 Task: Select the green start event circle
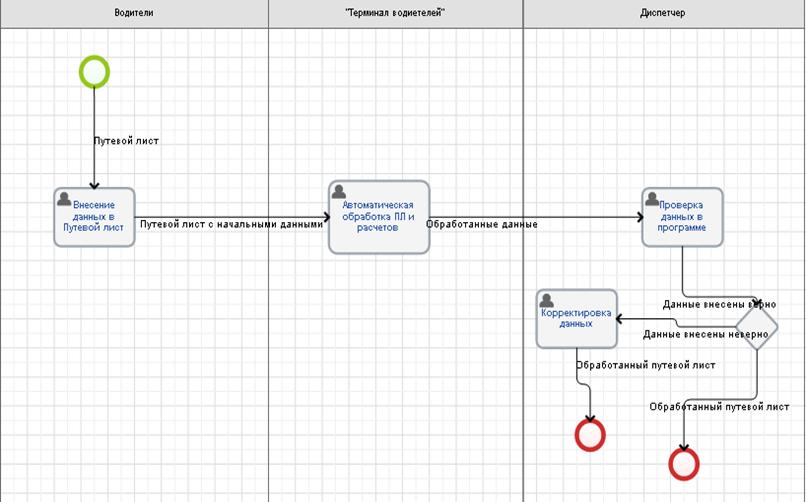(94, 72)
